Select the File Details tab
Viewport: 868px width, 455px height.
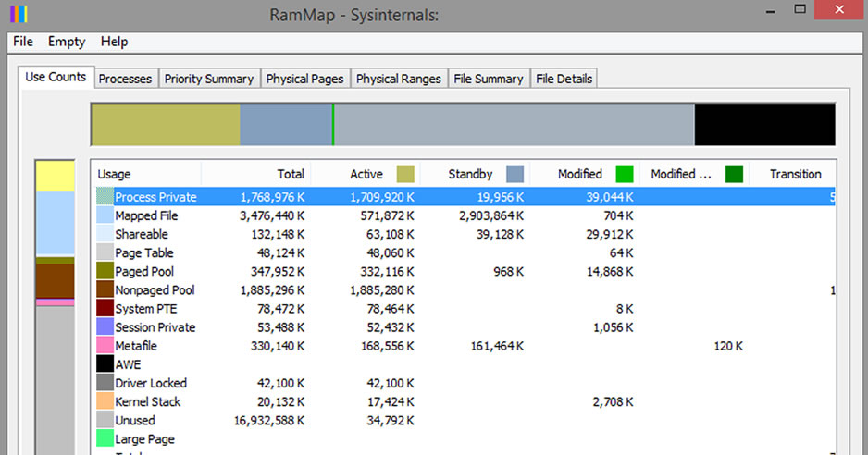pyautogui.click(x=564, y=79)
